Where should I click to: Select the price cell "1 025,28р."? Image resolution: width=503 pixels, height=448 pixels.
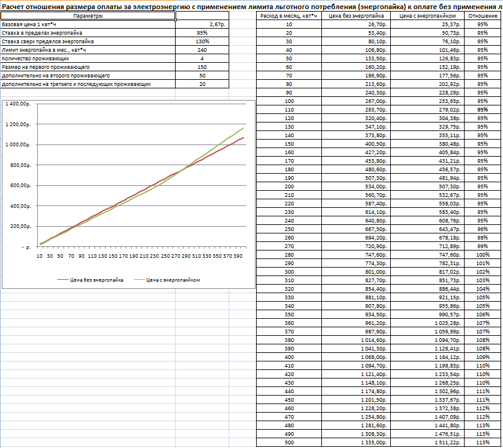click(427, 323)
